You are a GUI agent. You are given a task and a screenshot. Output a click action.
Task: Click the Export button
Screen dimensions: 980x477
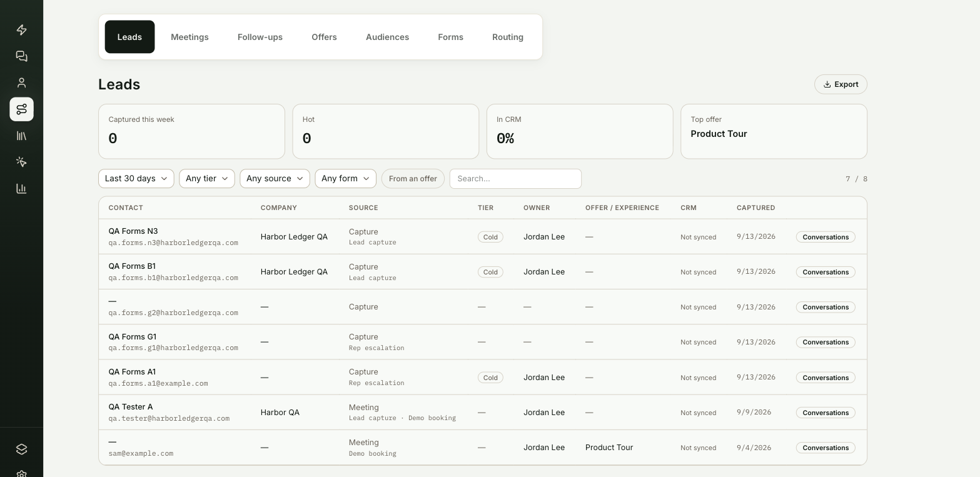(841, 84)
